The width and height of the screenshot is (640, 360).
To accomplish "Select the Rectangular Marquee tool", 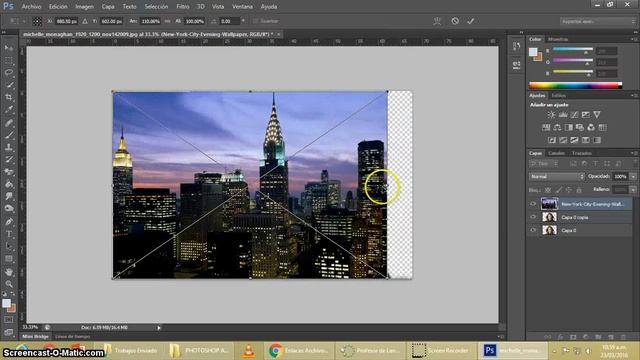I will pos(9,60).
